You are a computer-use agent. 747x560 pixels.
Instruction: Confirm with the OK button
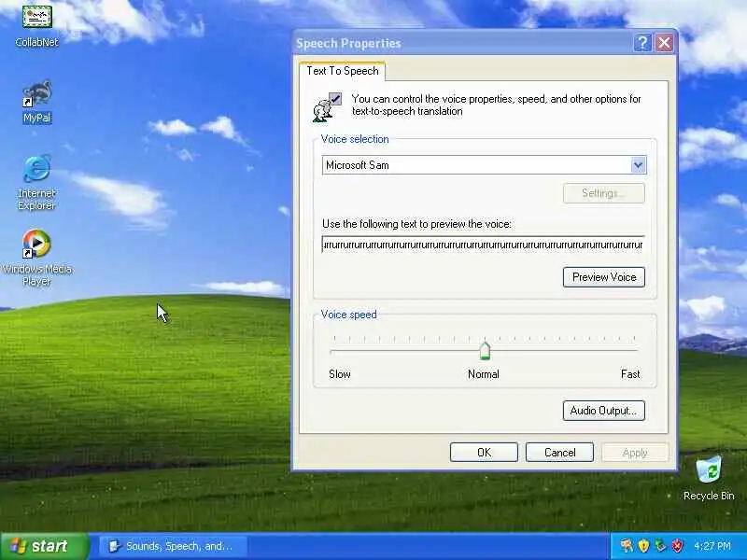pos(484,453)
